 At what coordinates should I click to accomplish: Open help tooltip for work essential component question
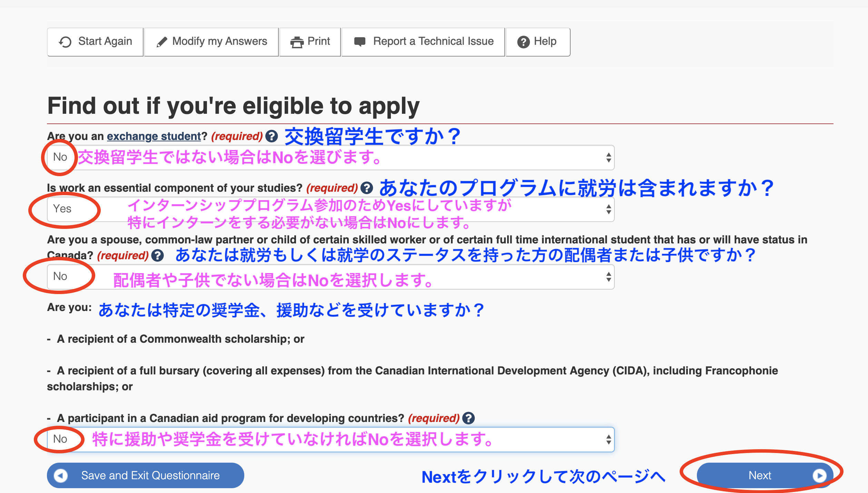point(366,188)
